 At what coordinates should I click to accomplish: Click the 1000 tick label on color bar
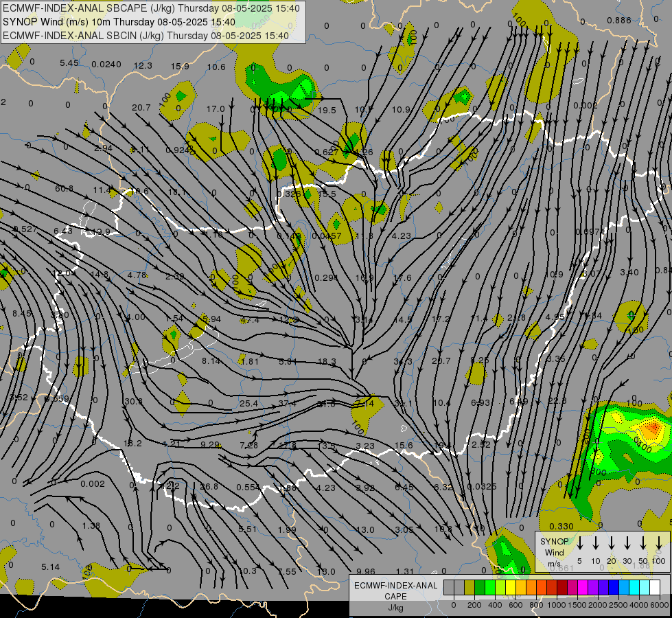point(556,605)
